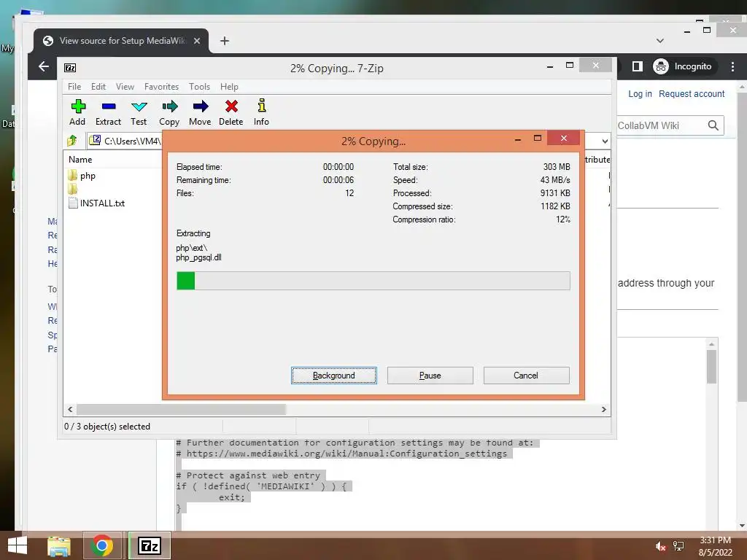Toggle Chrome side panel icon
Screen dimensions: 747x560
(x=637, y=66)
